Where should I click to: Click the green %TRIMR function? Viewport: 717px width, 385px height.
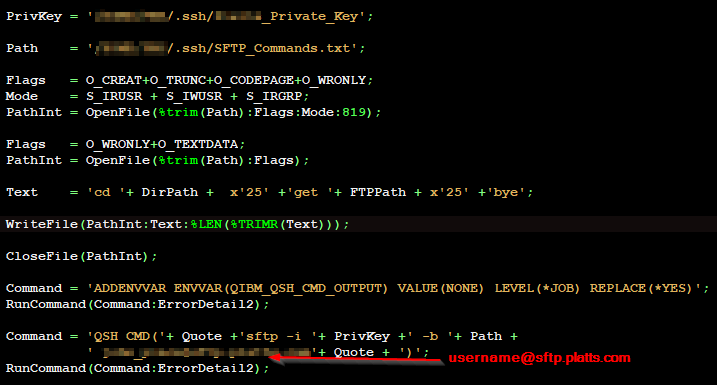tap(254, 225)
